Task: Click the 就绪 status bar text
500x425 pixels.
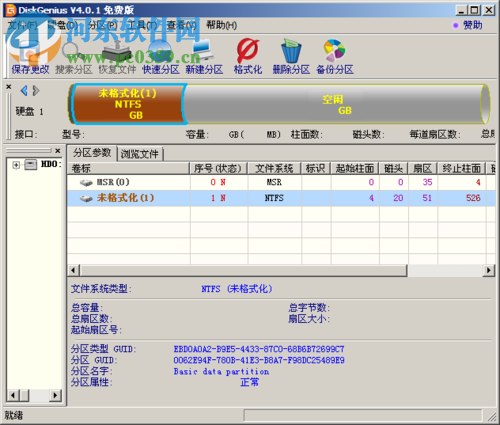Action: (x=14, y=415)
